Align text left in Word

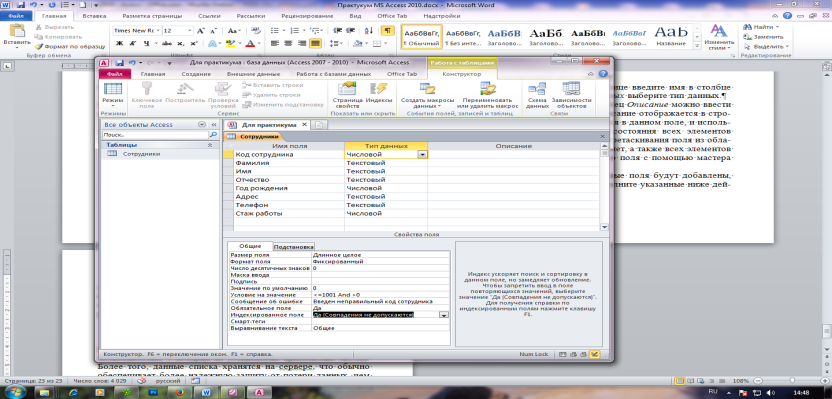tap(274, 43)
